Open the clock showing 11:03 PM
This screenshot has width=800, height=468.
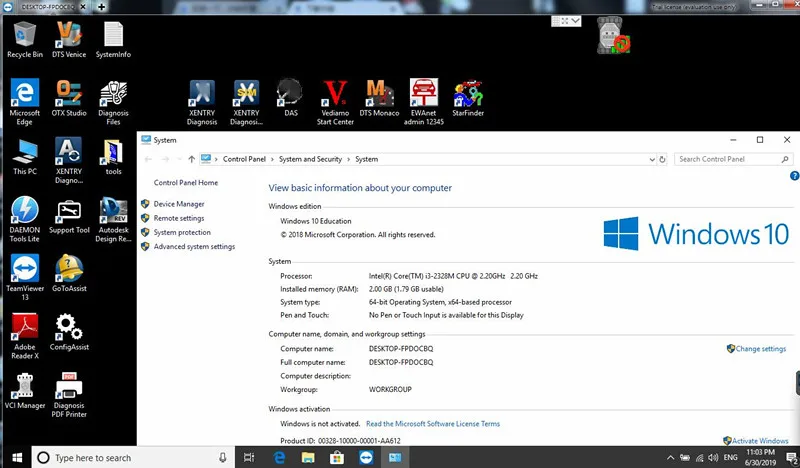760,457
